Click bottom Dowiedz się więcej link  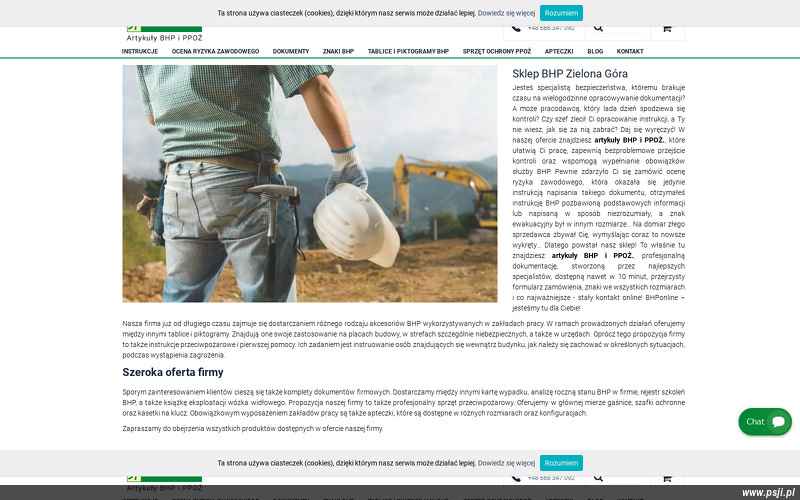[506, 463]
